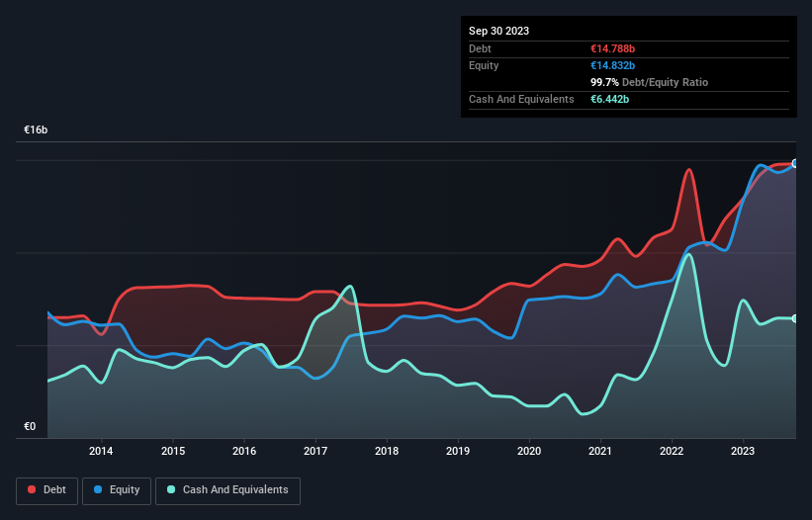Click the 99.7% Debt/Equity Ratio text
Screen dimensions: 812x520
coord(650,82)
